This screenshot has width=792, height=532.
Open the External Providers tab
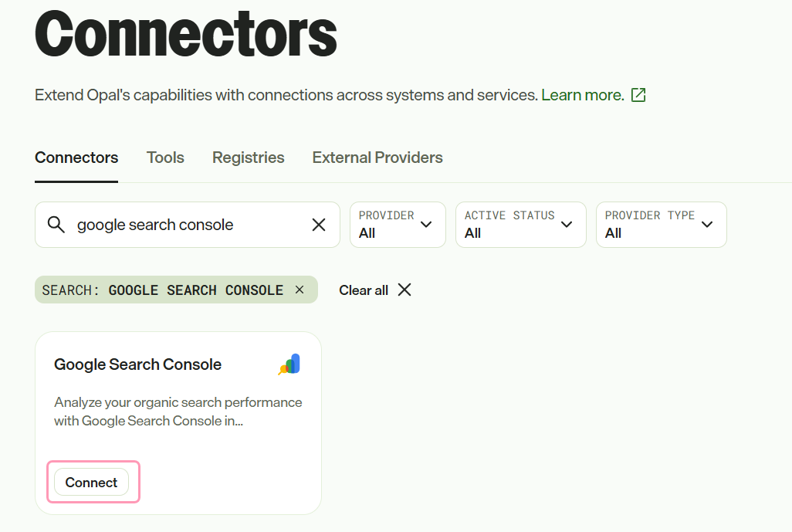[377, 158]
